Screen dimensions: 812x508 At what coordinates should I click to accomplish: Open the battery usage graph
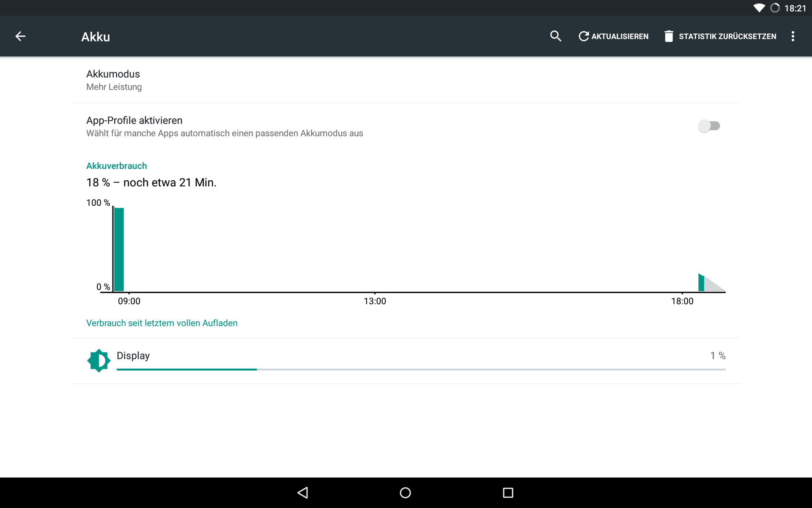[406, 252]
